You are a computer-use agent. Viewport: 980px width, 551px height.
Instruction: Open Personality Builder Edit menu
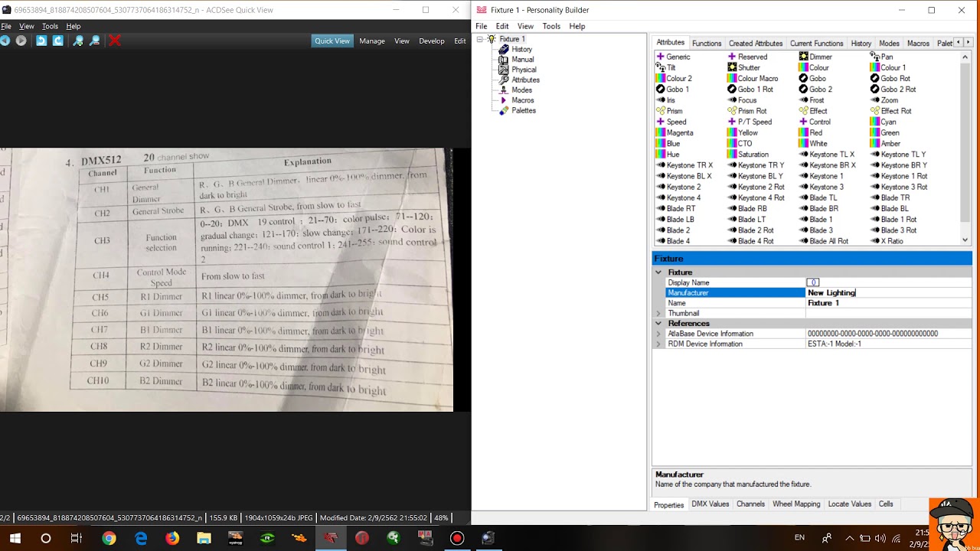click(502, 26)
